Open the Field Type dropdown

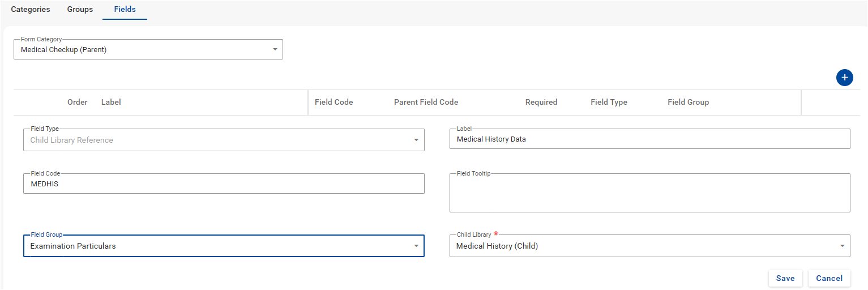(224, 140)
